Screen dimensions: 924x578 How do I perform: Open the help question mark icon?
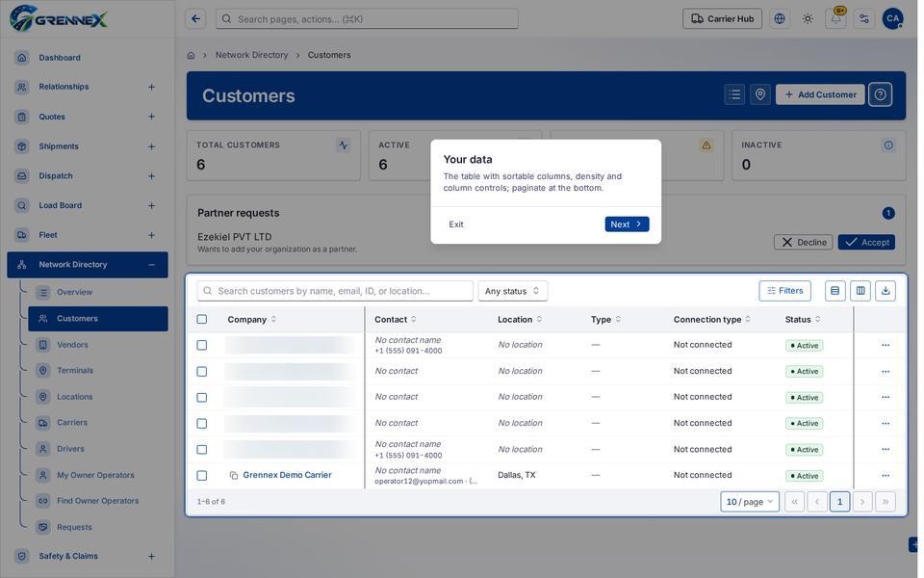coord(880,94)
